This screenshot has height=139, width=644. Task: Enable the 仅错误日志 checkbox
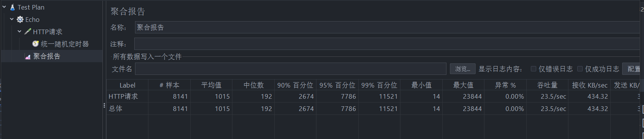pos(534,69)
